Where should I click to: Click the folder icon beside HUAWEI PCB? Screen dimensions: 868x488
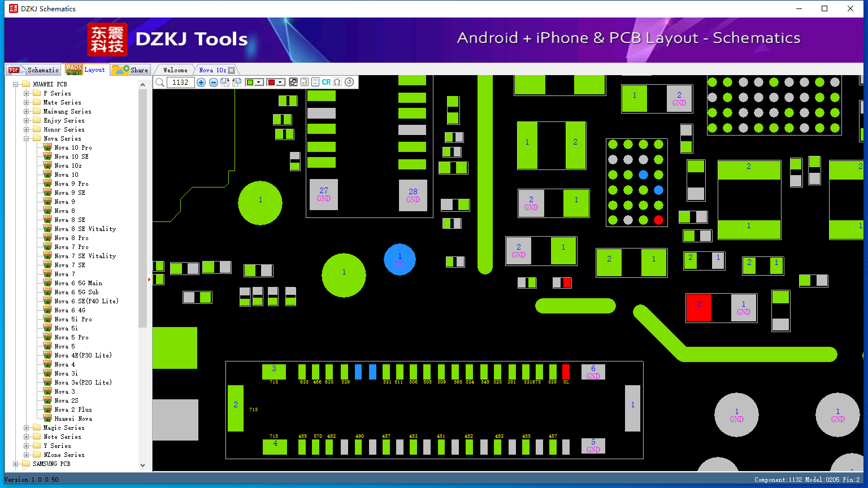pos(26,84)
